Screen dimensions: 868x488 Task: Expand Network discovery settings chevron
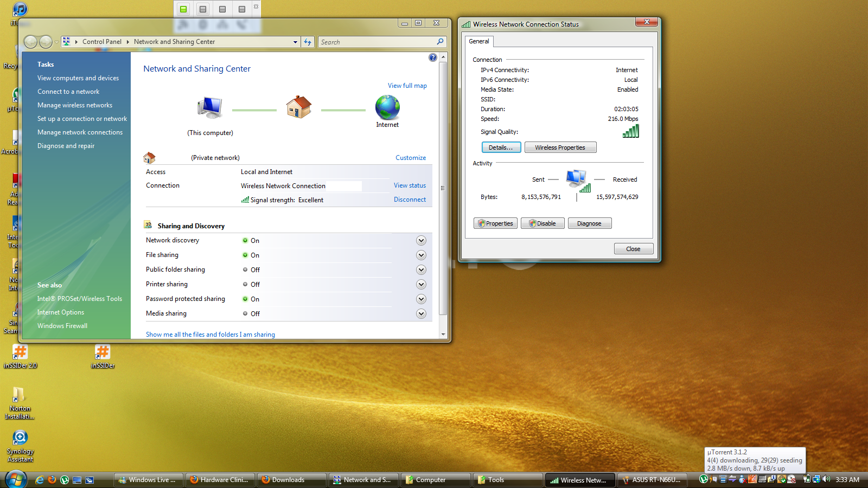421,241
